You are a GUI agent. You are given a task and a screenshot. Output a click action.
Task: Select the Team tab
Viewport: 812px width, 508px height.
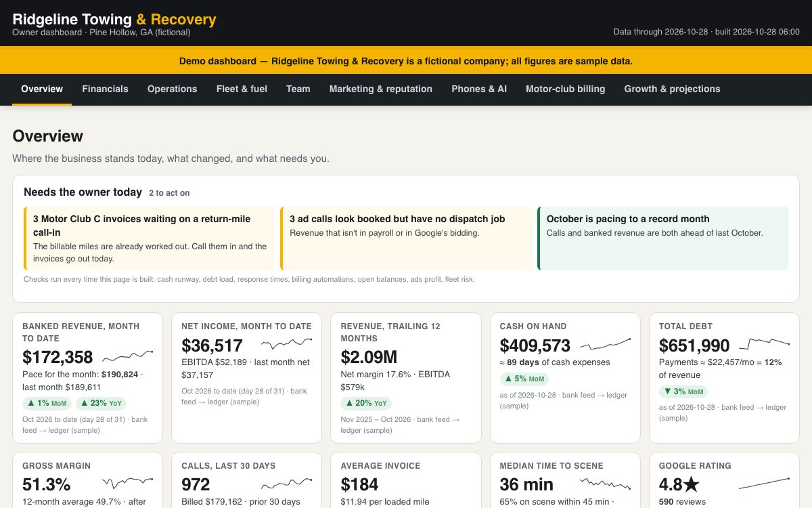(298, 89)
